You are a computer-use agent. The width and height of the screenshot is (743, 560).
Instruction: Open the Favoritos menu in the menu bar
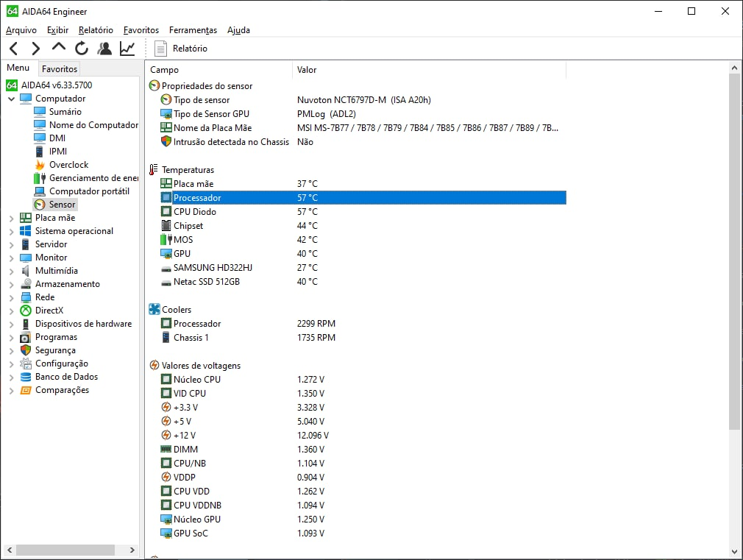141,30
